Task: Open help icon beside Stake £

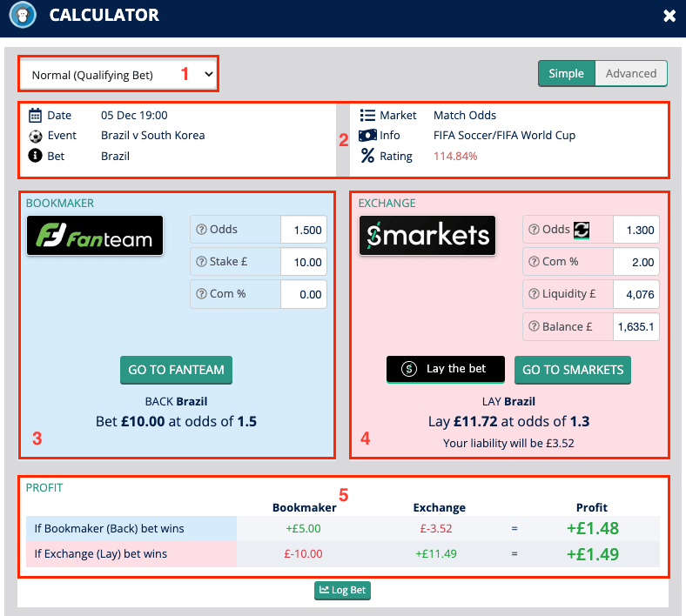Action: [x=201, y=261]
